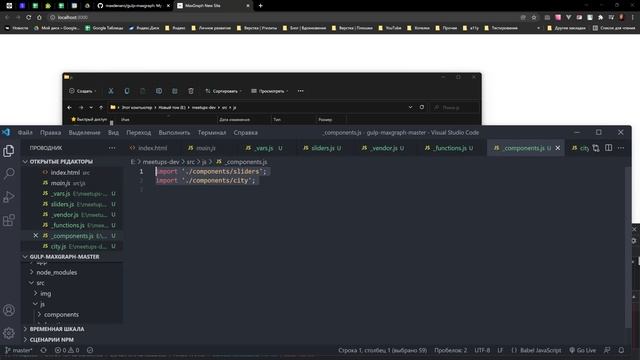Viewport: 640px width, 360px height.
Task: Click the Copy icon in File Explorer
Action: click(x=127, y=91)
